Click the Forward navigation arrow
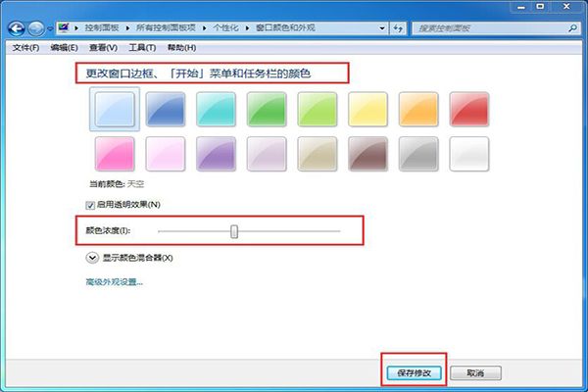Viewport: 588px width, 392px height. 36,28
